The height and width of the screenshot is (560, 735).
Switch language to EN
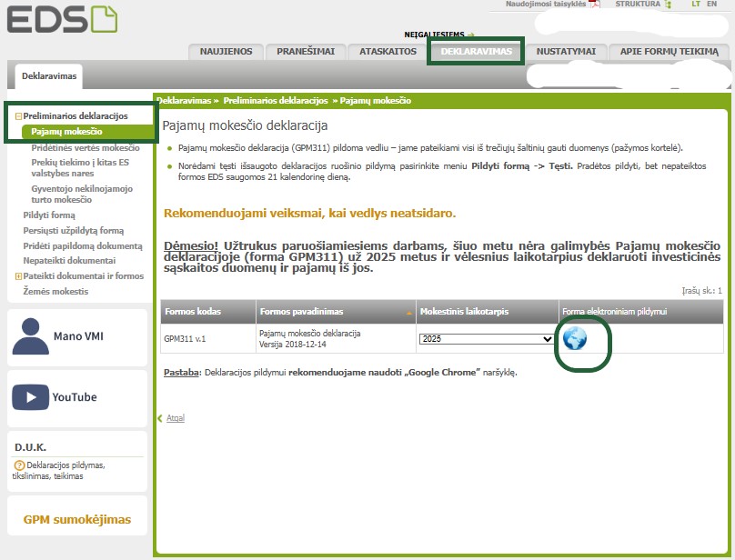pyautogui.click(x=711, y=5)
